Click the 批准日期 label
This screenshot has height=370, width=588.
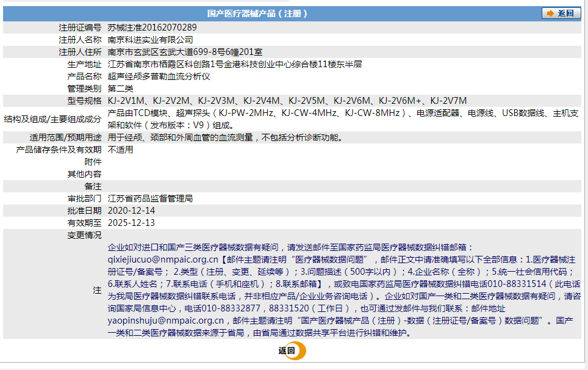pyautogui.click(x=84, y=211)
